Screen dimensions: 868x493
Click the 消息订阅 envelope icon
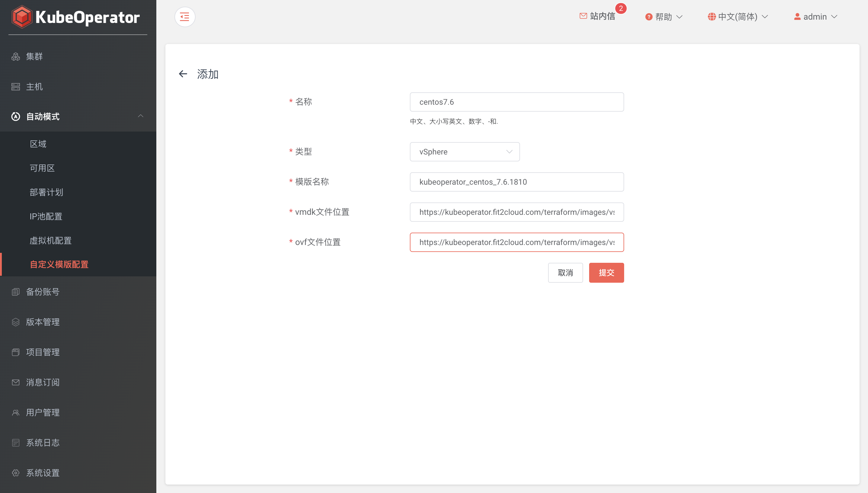click(x=16, y=382)
